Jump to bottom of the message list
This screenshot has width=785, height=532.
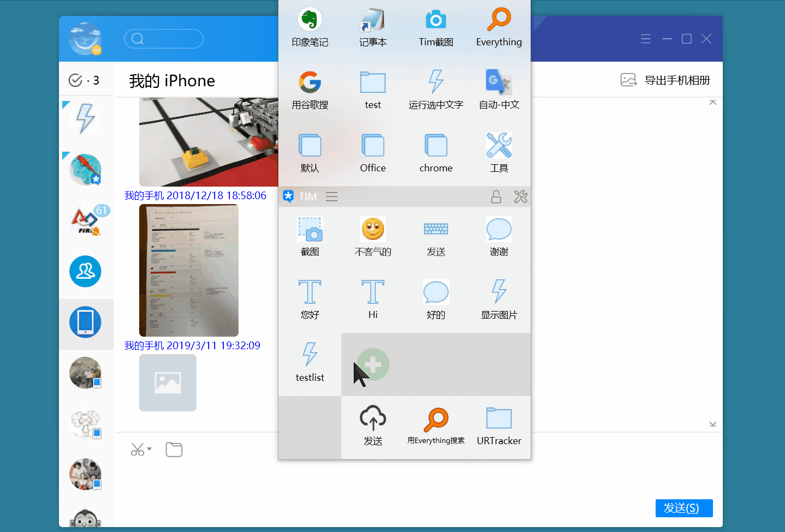(x=712, y=424)
